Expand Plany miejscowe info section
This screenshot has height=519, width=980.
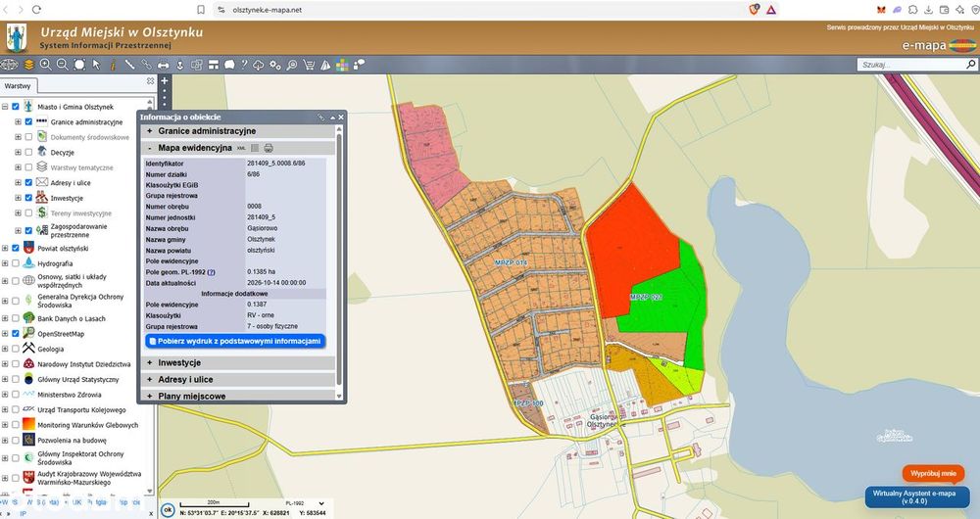click(x=149, y=396)
